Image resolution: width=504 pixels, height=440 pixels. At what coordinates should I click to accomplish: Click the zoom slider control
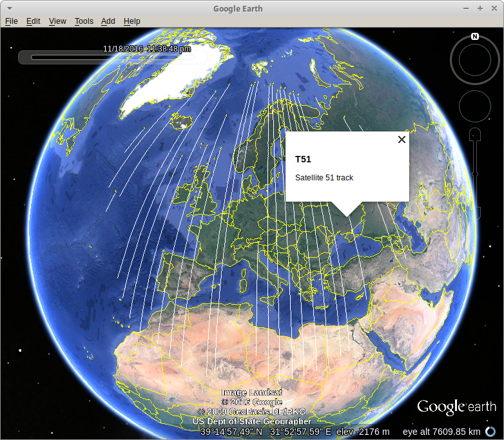(475, 173)
